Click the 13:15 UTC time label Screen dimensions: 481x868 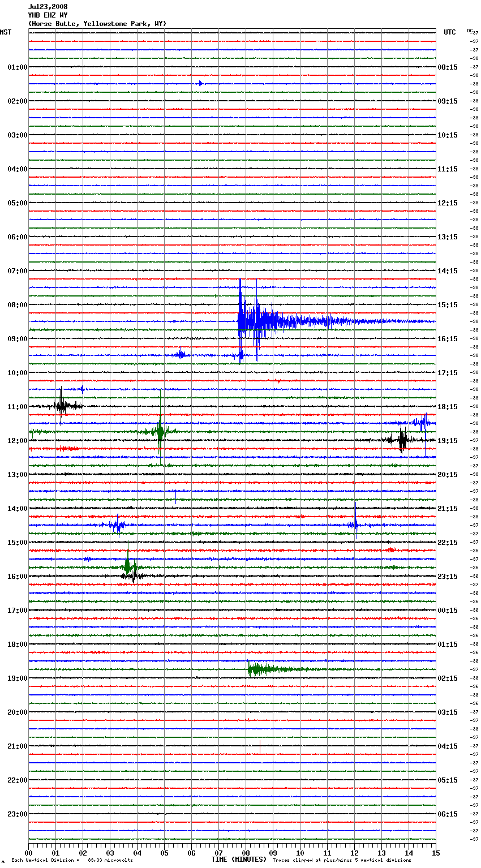[x=448, y=237]
